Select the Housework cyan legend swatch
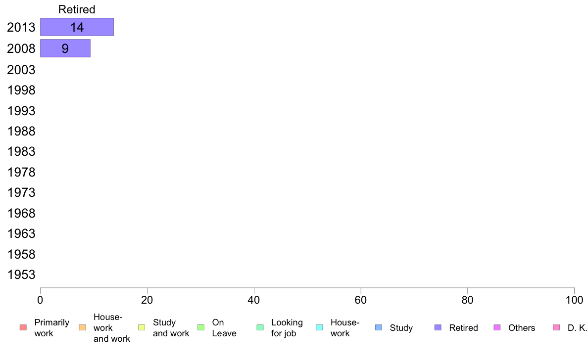The width and height of the screenshot is (588, 364). click(x=319, y=327)
